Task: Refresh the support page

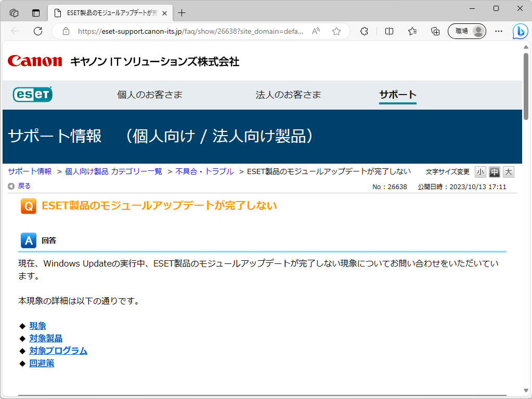Action: [x=37, y=31]
